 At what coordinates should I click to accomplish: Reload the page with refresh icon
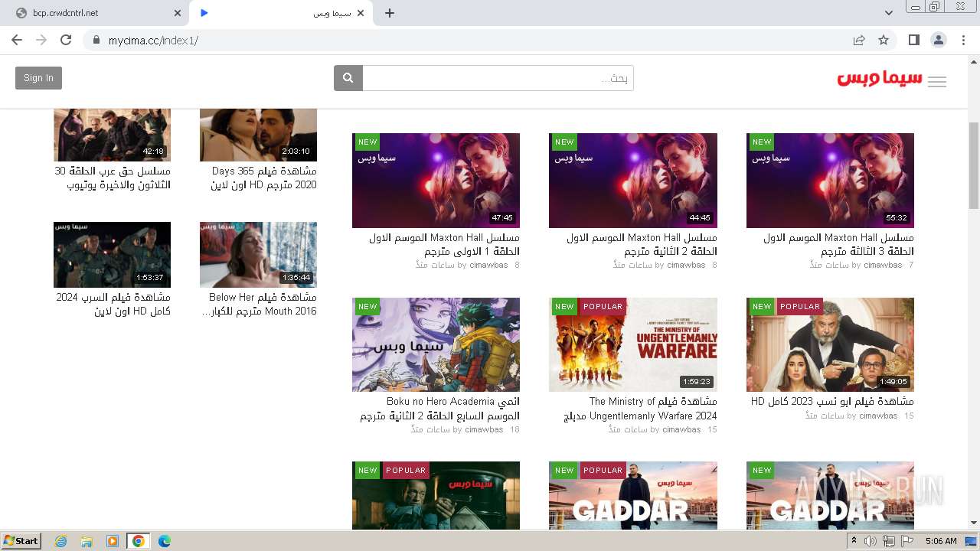click(66, 40)
